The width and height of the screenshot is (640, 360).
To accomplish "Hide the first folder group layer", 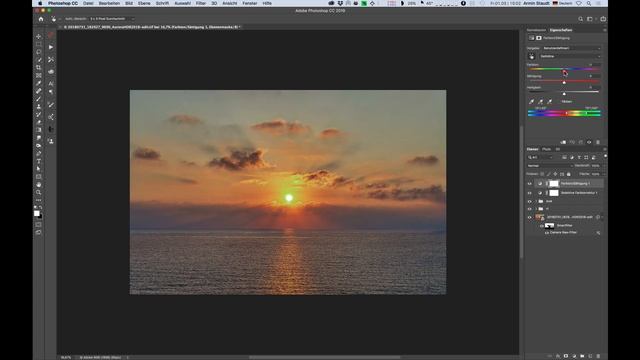I will (530, 201).
